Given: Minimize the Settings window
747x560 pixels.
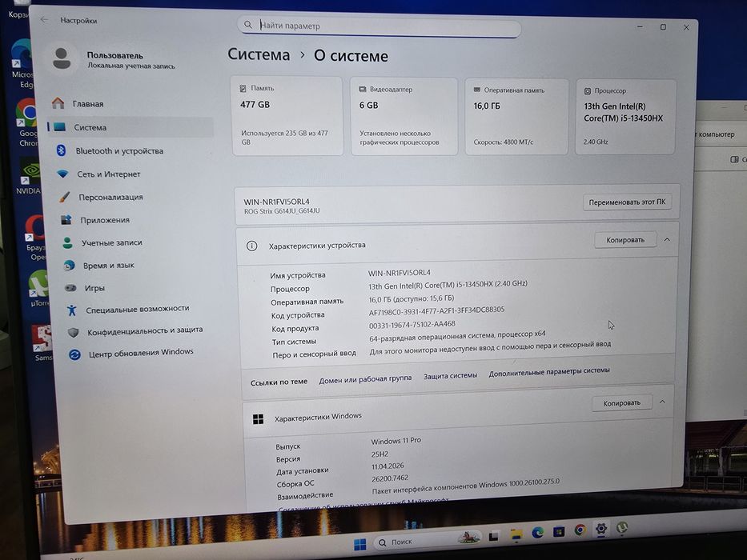Looking at the screenshot, I should pos(641,26).
